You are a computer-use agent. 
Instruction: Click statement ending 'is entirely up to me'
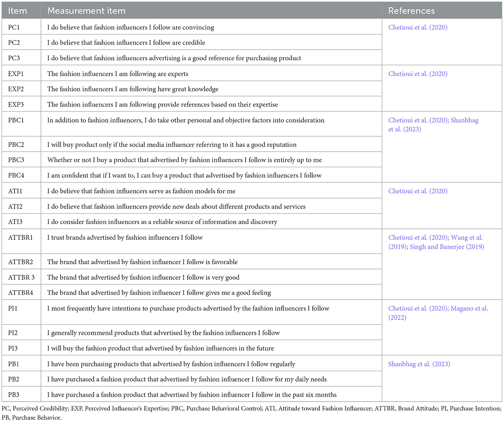[x=184, y=160]
